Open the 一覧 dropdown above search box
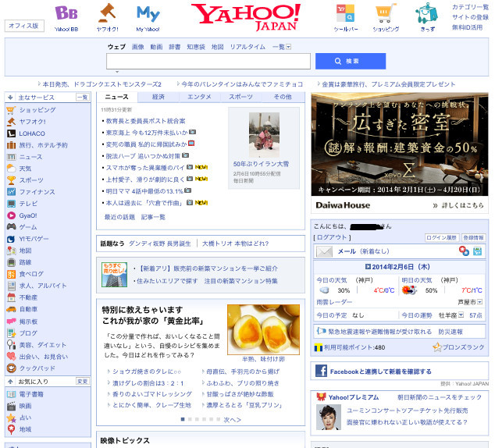This screenshot has height=448, width=495. (281, 47)
